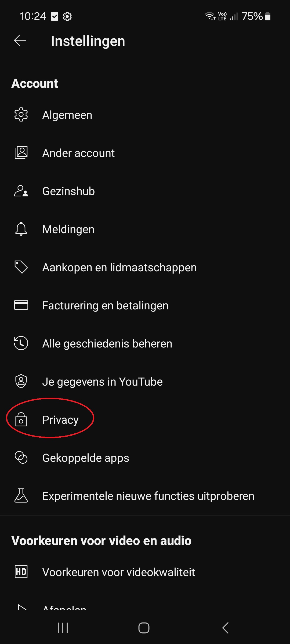
Task: Open Aankopen en lidmaatschappen
Action: point(119,268)
